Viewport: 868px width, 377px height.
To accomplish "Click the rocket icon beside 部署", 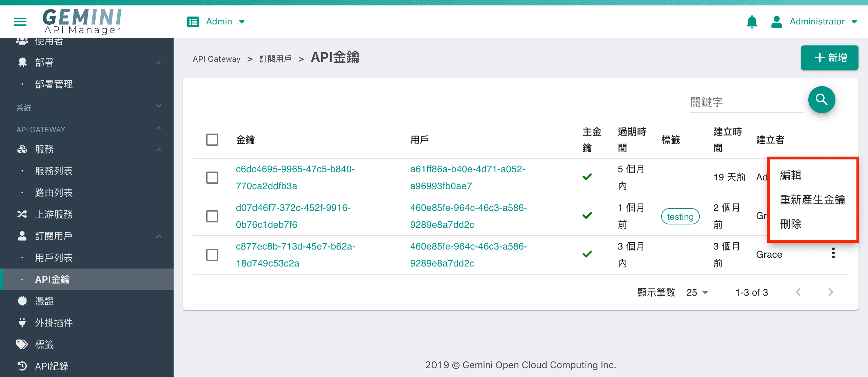I will pos(22,62).
